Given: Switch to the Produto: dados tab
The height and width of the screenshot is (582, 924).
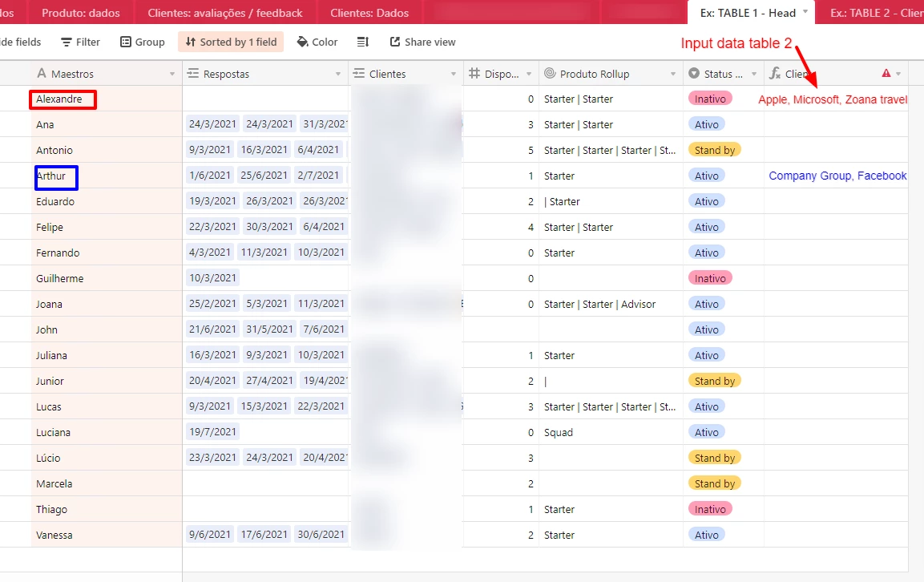Looking at the screenshot, I should point(81,12).
